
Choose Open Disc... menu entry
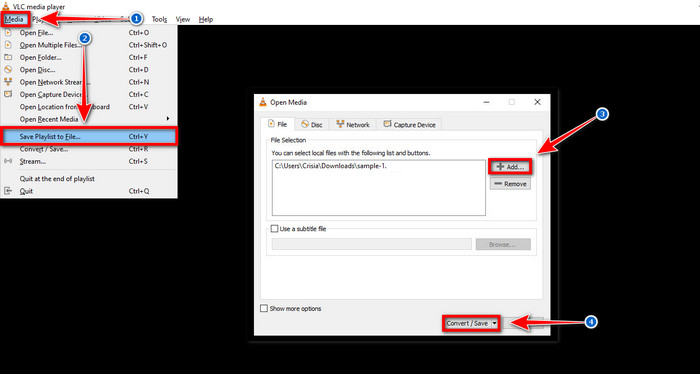click(x=89, y=70)
